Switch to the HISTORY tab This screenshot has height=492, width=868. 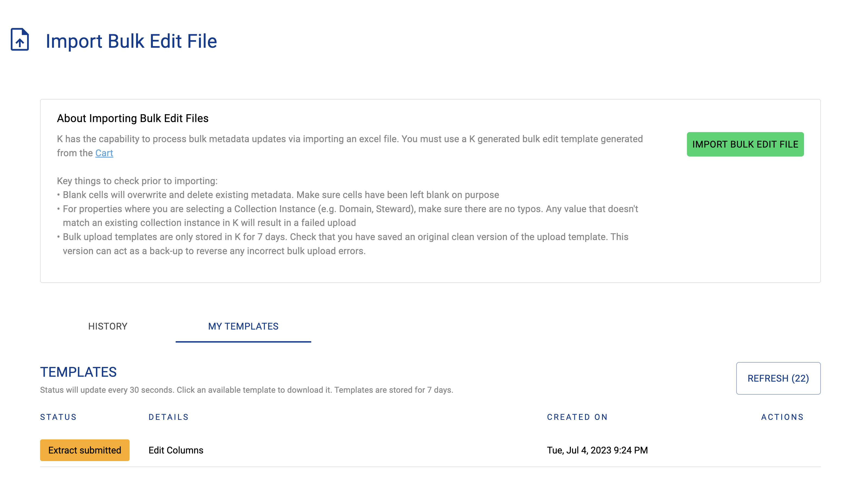coord(108,327)
